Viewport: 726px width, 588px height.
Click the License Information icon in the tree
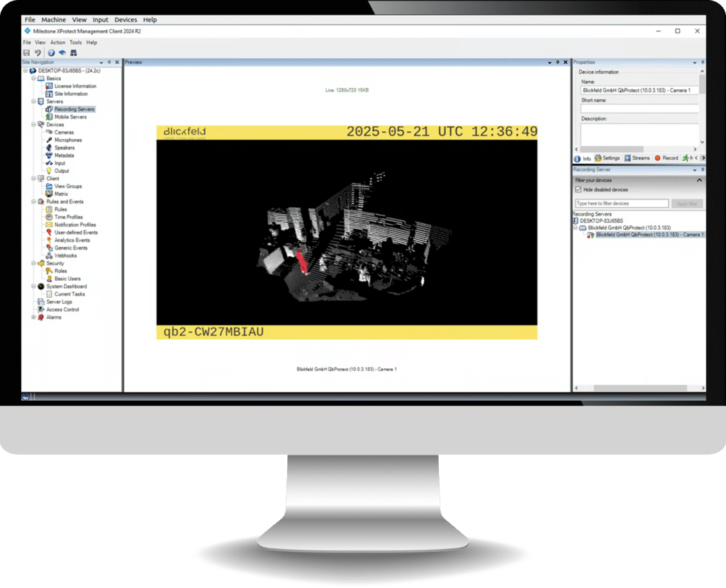(49, 87)
